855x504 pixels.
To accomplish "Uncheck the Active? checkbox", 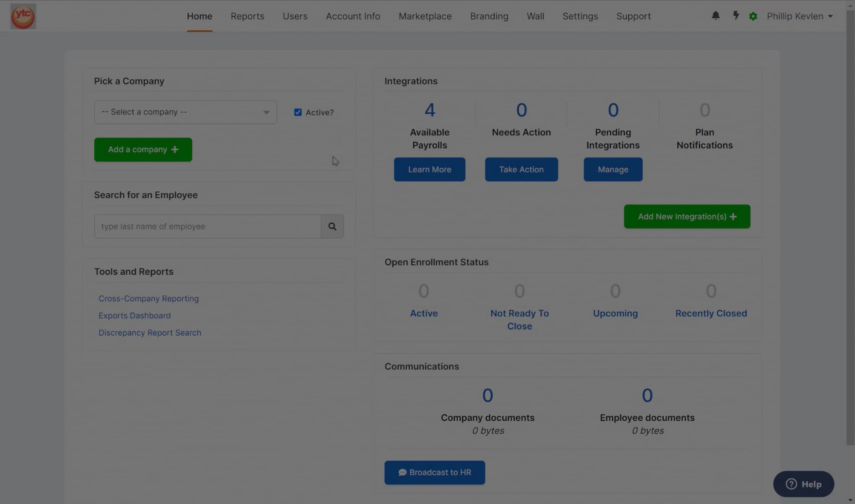I will 297,112.
